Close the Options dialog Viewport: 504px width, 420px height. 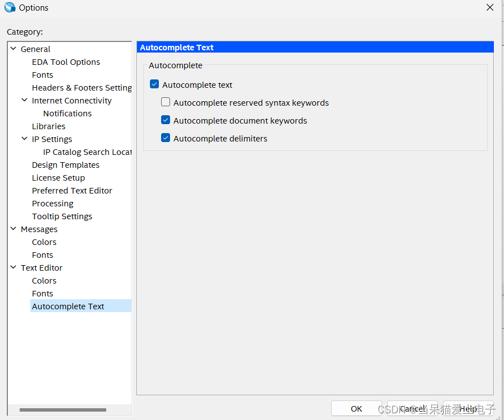(490, 7)
